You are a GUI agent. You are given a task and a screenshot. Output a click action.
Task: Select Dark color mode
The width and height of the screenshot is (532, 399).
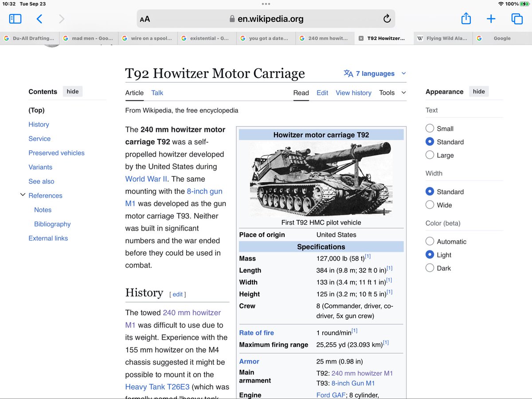pyautogui.click(x=430, y=268)
